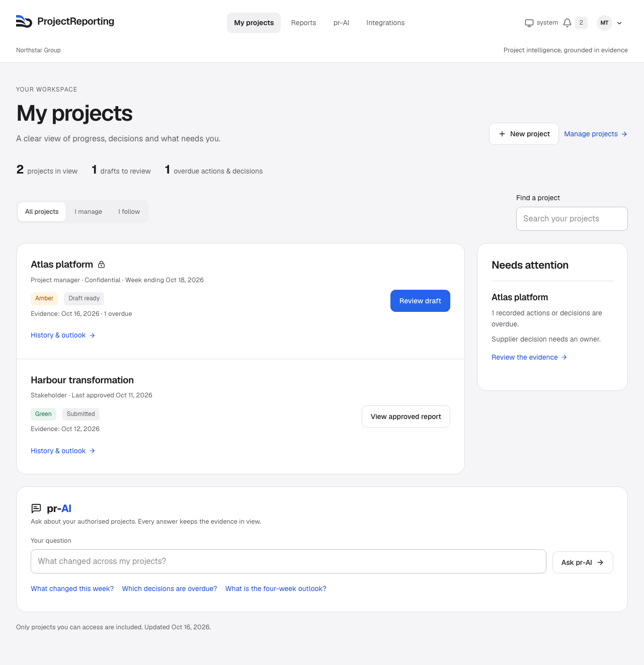Expand the user account menu chevron
This screenshot has height=665, width=644.
pos(619,23)
